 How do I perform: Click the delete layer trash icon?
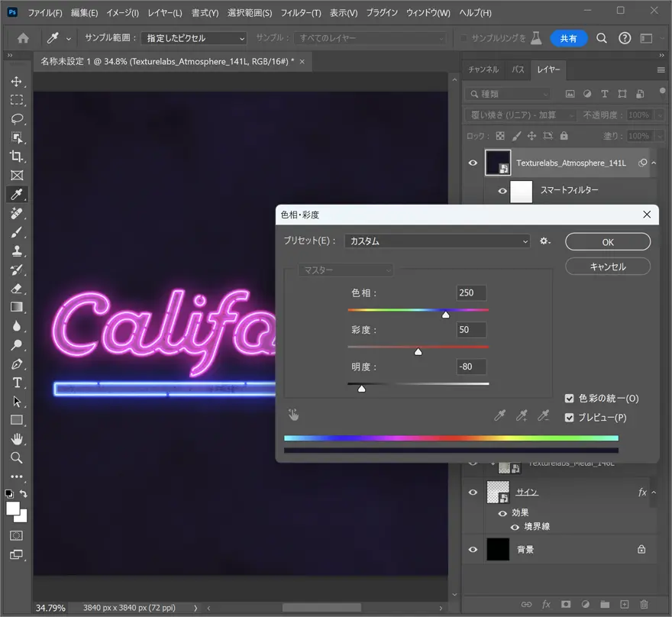click(x=644, y=604)
